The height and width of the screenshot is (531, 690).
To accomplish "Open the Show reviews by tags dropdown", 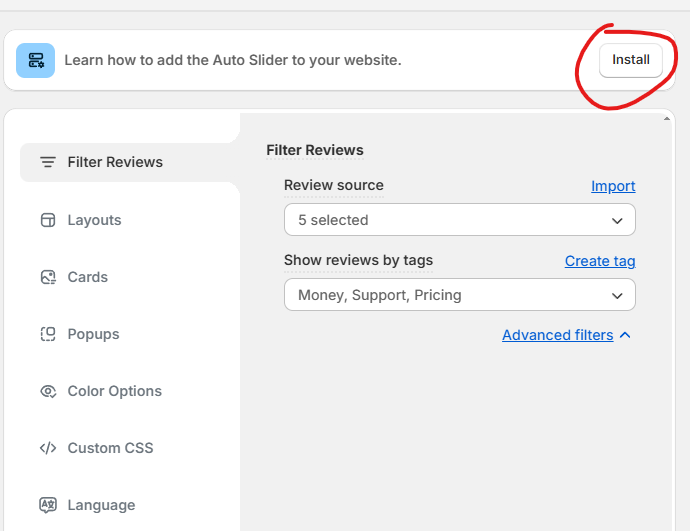I will click(x=459, y=295).
